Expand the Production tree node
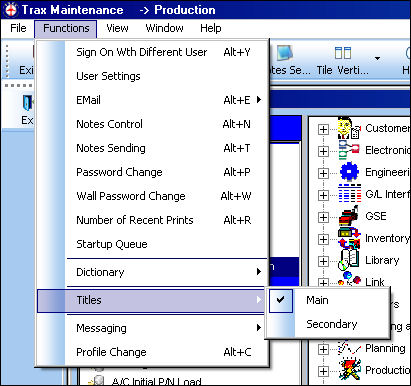 tap(323, 371)
